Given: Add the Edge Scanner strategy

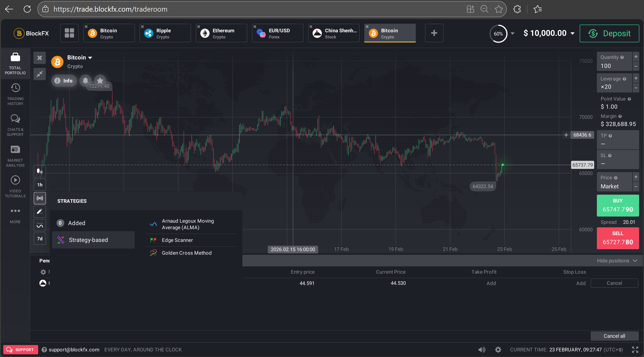Looking at the screenshot, I should (x=191, y=240).
